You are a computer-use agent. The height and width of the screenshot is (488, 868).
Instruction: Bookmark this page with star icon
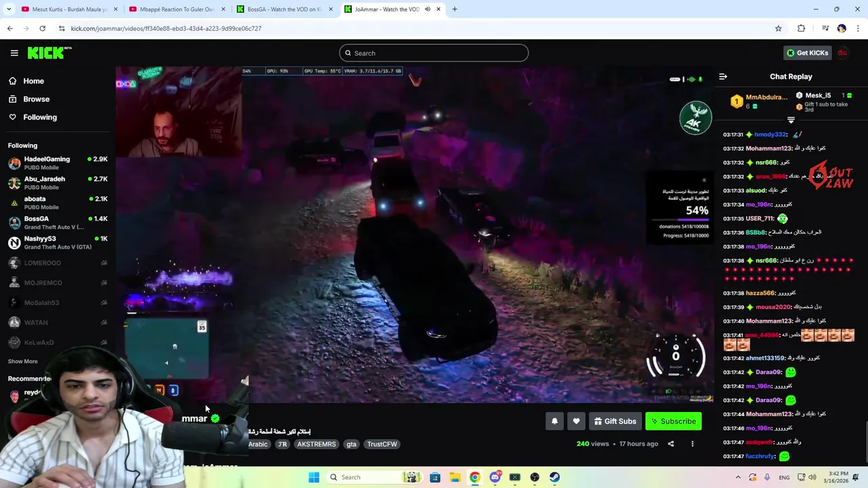pos(778,28)
